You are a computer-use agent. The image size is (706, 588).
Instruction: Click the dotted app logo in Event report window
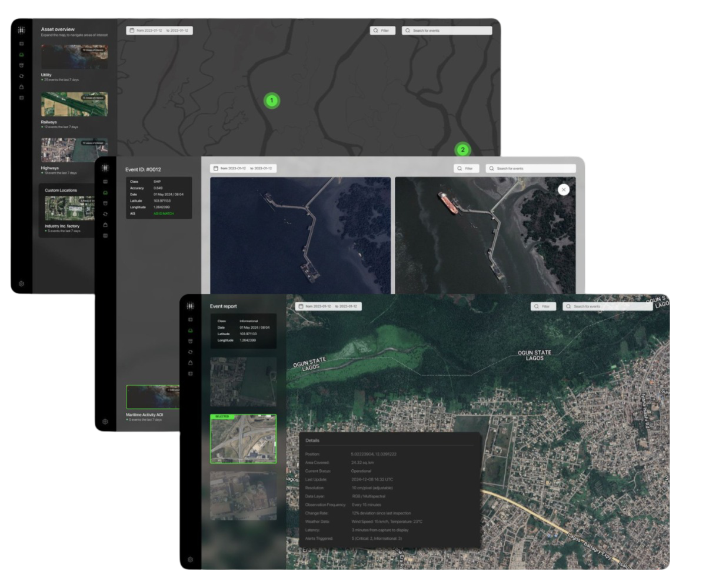190,306
